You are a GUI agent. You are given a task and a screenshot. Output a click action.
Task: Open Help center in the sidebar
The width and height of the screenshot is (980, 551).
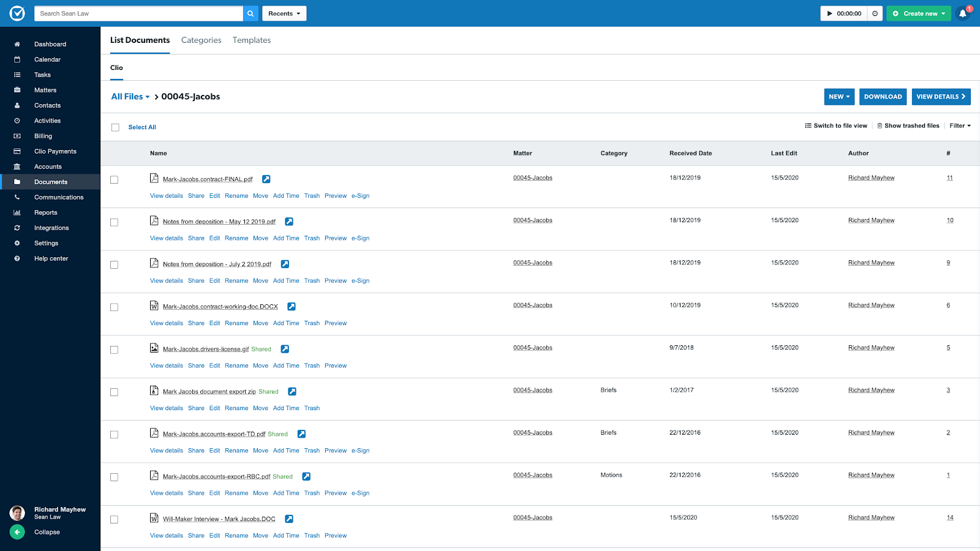[50, 258]
